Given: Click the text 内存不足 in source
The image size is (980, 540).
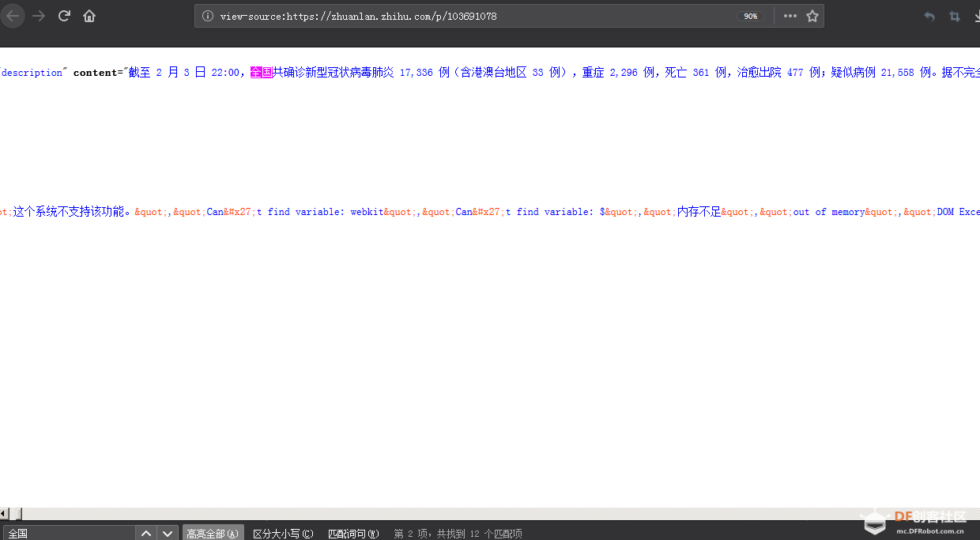Looking at the screenshot, I should coord(699,212).
